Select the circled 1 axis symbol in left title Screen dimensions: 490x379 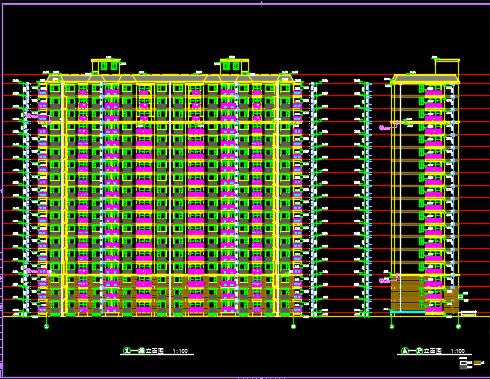tap(127, 351)
